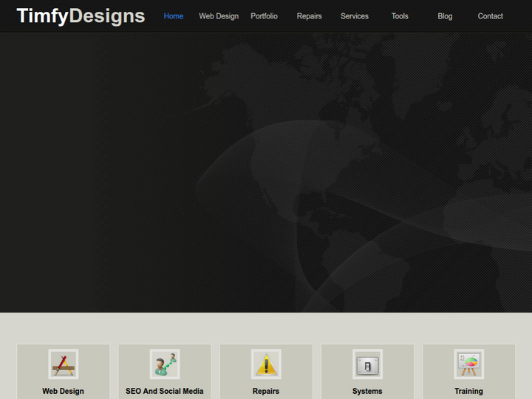532x399 pixels.
Task: Visit the Blog page
Action: coord(445,16)
